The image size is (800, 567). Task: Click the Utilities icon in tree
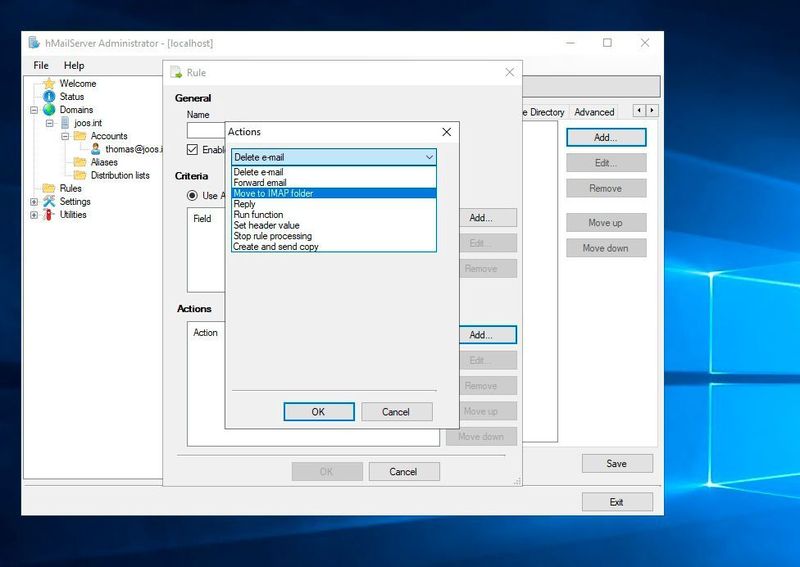[49, 214]
